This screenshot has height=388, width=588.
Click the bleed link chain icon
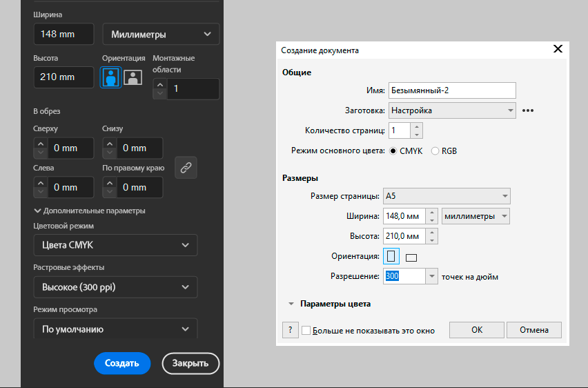(186, 167)
